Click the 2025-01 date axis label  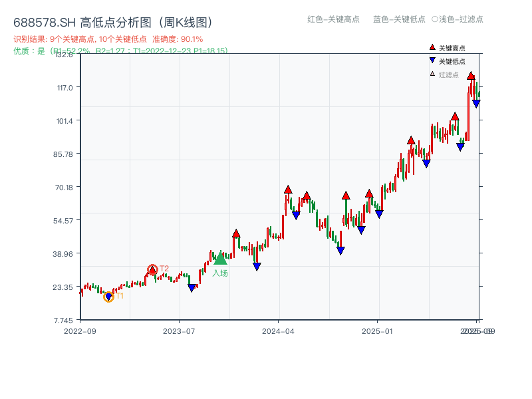coord(377,331)
